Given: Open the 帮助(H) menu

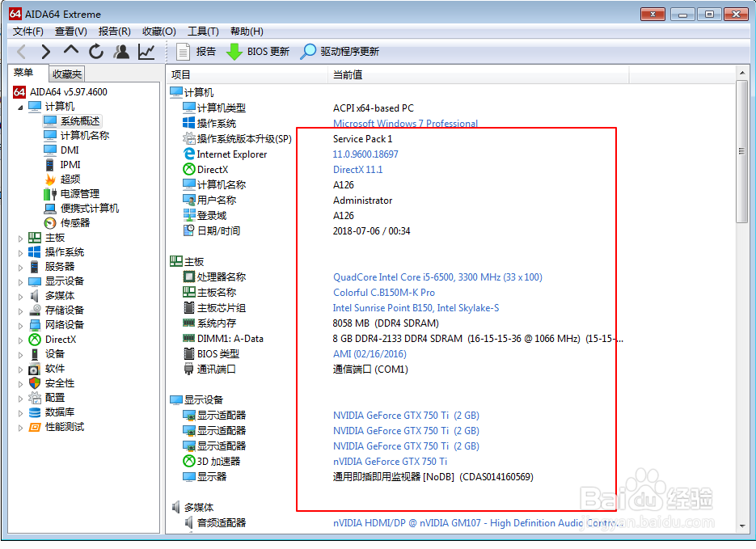Looking at the screenshot, I should 247,32.
